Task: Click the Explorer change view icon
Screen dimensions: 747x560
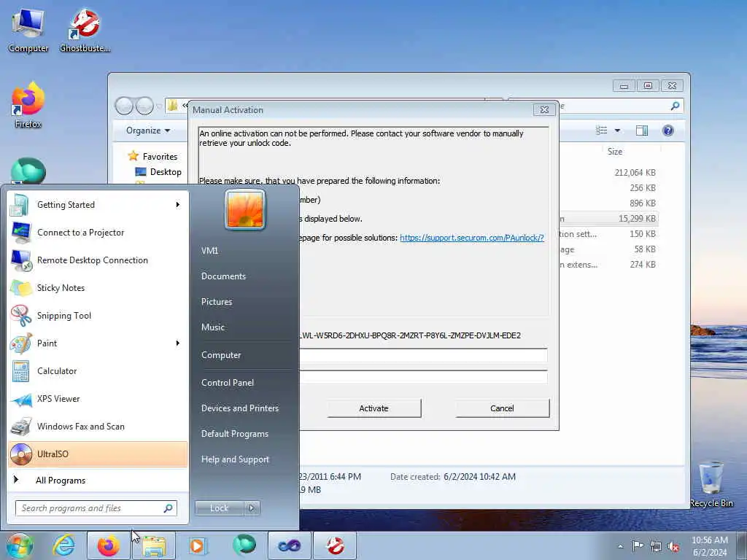Action: (x=602, y=131)
